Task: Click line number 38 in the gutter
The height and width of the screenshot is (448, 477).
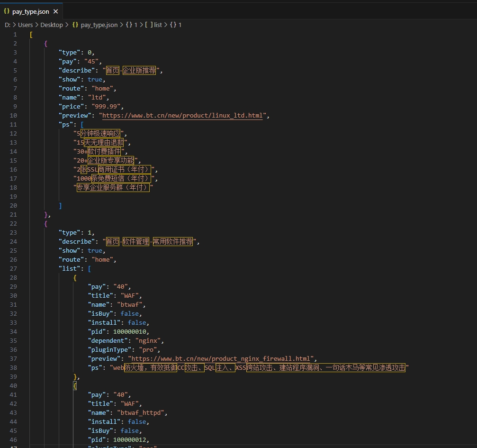Action: tap(13, 367)
